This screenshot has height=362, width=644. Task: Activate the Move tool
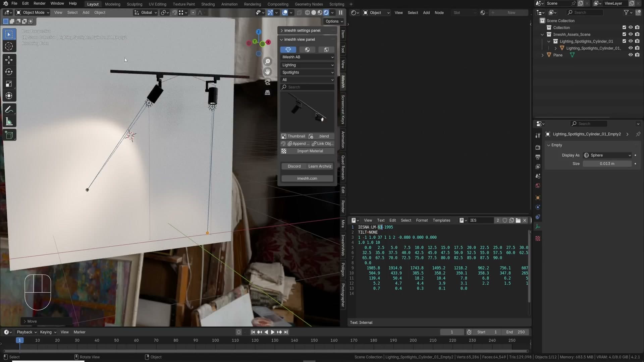[9, 60]
